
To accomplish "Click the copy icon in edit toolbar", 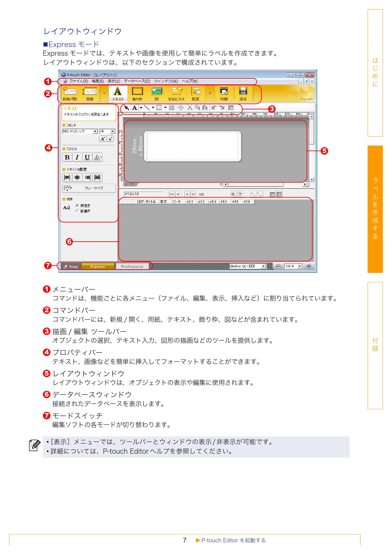I will click(x=197, y=108).
